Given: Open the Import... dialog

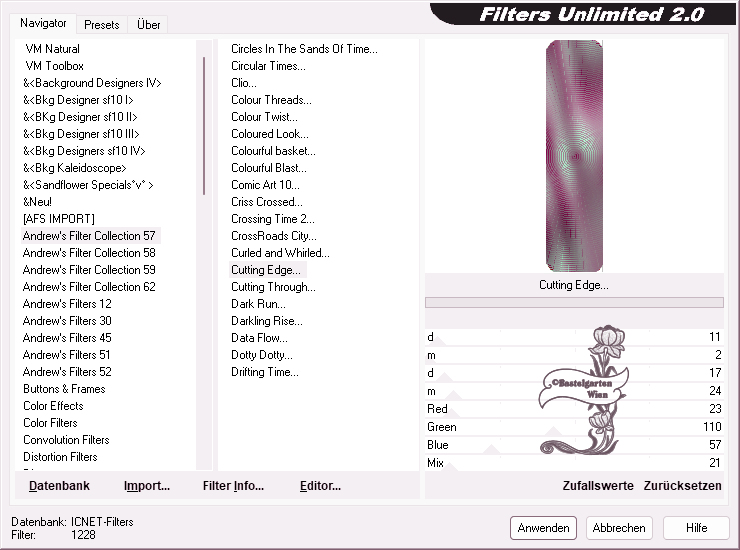Looking at the screenshot, I should (x=147, y=486).
